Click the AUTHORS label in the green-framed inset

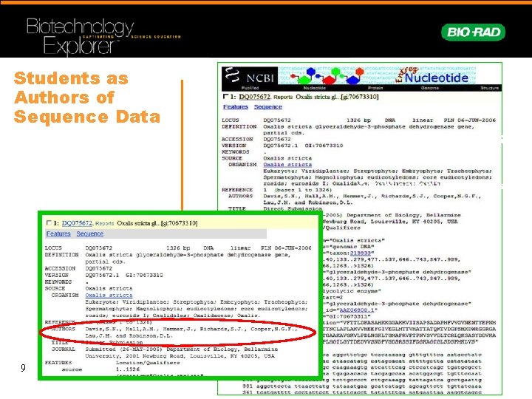(x=63, y=329)
